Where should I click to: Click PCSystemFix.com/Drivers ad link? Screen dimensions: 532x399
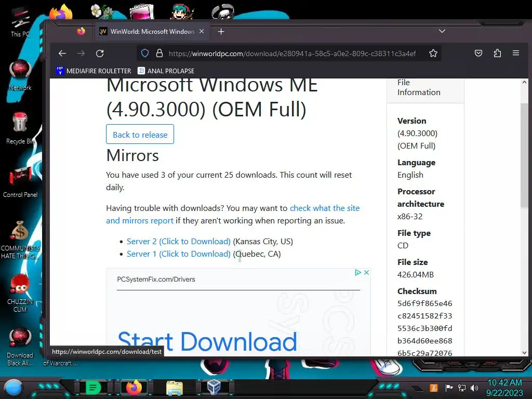(x=156, y=279)
